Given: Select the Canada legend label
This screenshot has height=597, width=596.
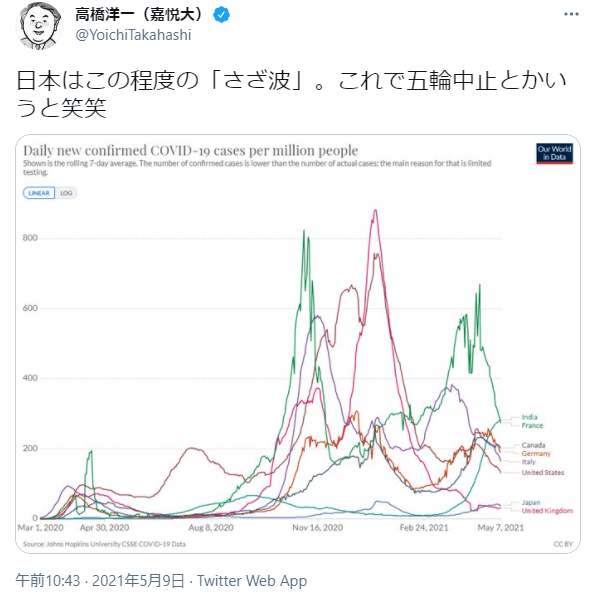Looking at the screenshot, I should tap(533, 445).
